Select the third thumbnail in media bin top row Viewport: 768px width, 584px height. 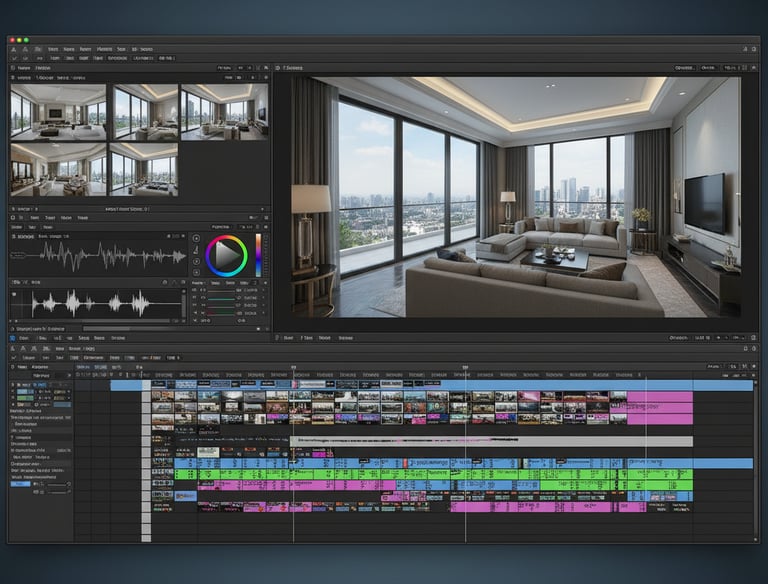(225, 112)
